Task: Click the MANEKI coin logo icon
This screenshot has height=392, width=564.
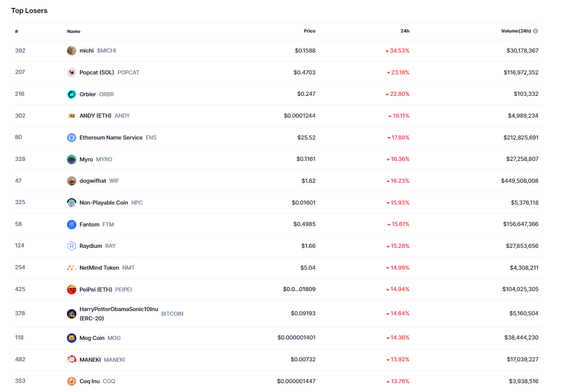Action: 72,359
